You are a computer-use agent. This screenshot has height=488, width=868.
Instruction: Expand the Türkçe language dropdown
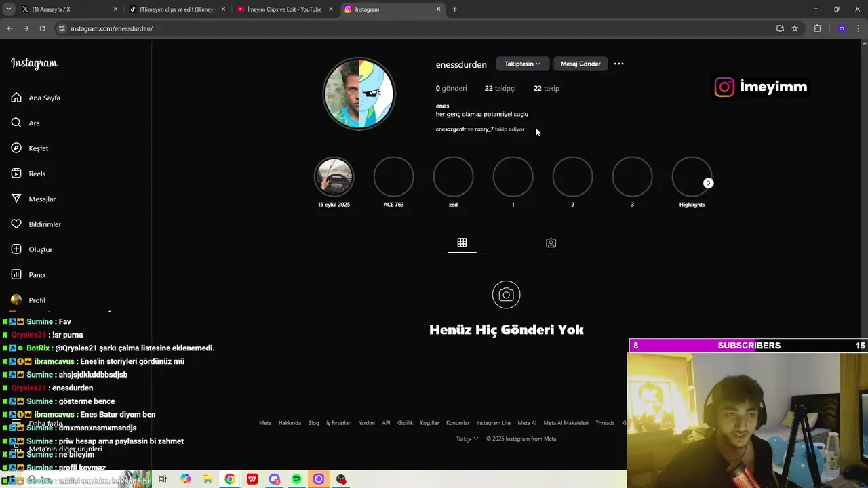(467, 439)
